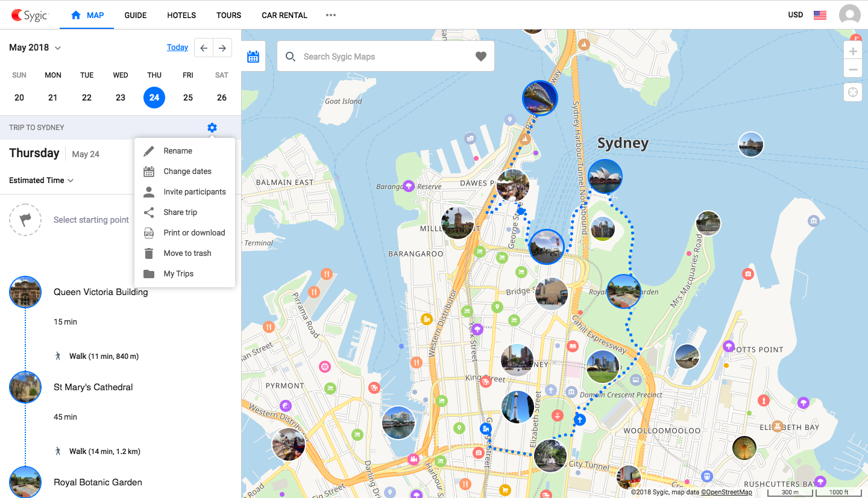Click the trash icon next to Move to trash

pos(149,254)
